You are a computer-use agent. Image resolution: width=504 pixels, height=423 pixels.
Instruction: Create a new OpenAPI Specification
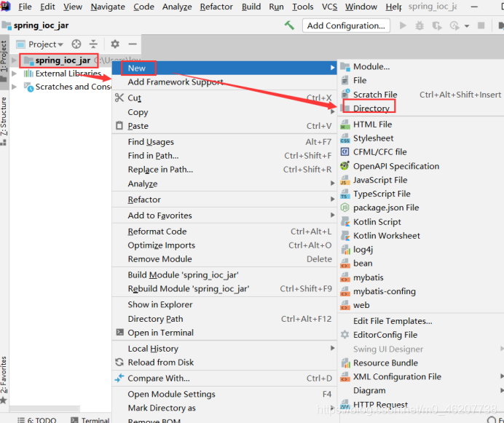[421, 166]
